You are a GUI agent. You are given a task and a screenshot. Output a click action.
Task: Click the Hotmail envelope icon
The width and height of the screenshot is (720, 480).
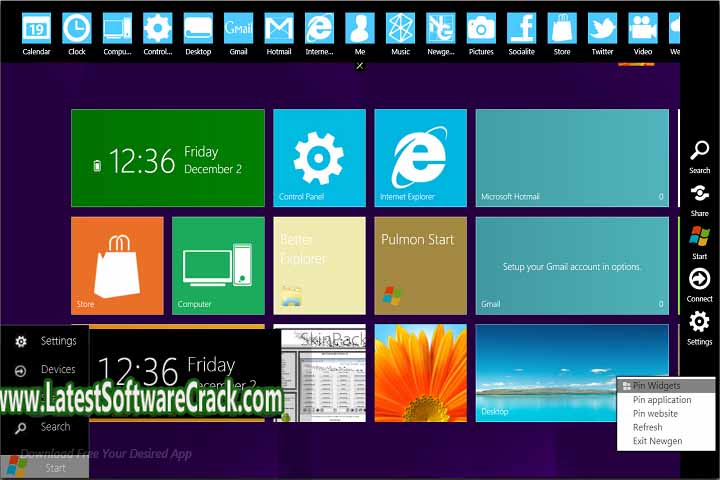click(x=279, y=28)
